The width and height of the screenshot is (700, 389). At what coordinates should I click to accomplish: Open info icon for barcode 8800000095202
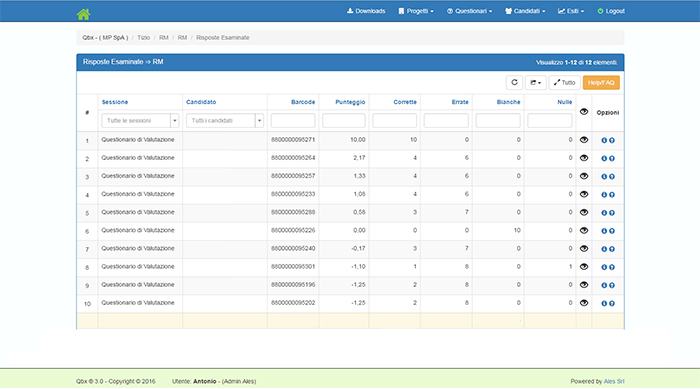(604, 303)
